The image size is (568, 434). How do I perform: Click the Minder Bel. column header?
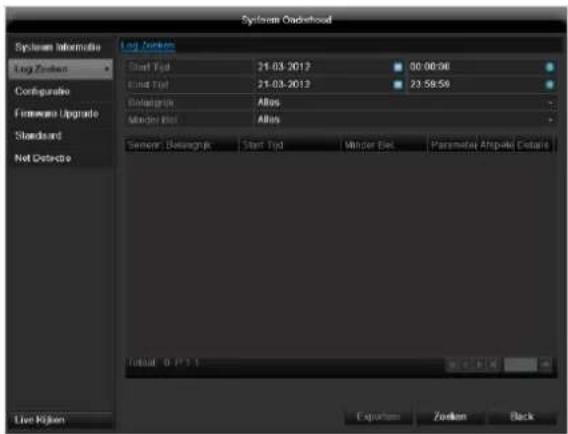click(x=384, y=145)
